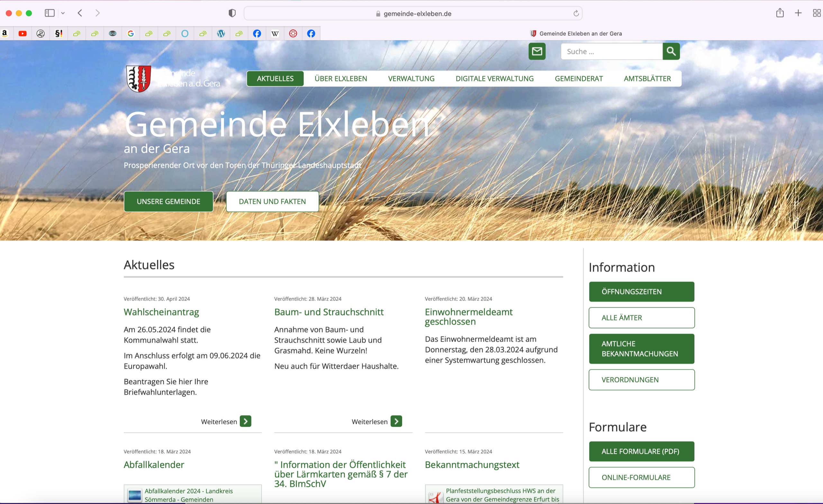Click the green mail envelope icon
The height and width of the screenshot is (504, 823).
coord(537,51)
